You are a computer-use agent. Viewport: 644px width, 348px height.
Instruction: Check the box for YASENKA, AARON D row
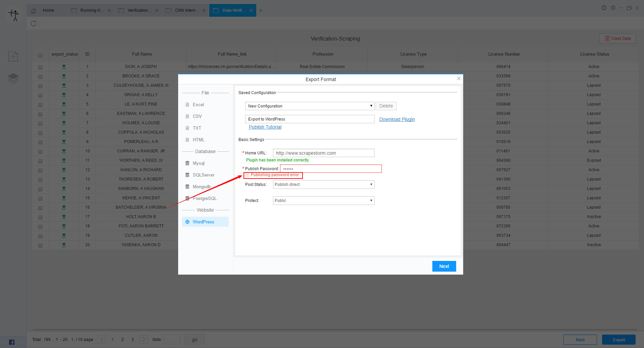point(40,246)
